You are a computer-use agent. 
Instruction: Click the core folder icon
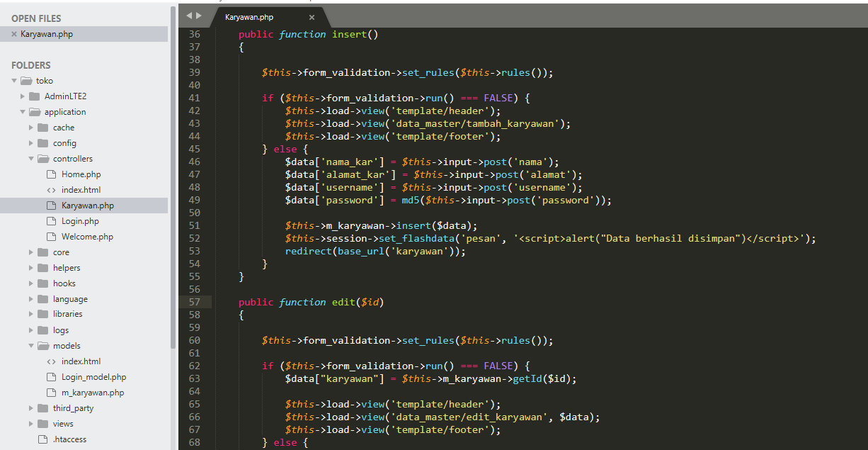(43, 252)
